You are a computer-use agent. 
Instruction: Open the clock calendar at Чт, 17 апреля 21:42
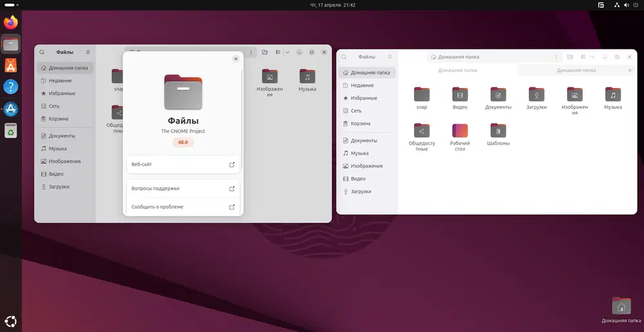[333, 5]
